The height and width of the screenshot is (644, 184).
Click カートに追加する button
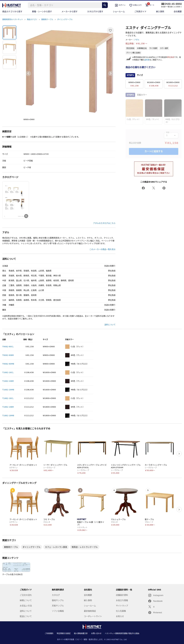tap(154, 151)
